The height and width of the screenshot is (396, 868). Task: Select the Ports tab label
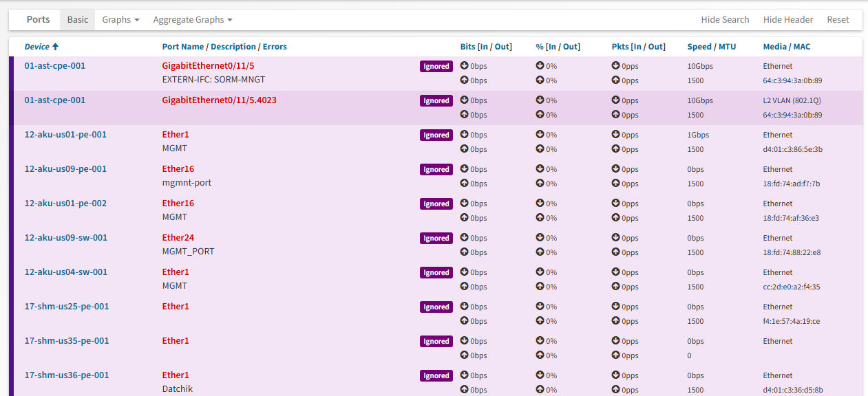(x=38, y=20)
